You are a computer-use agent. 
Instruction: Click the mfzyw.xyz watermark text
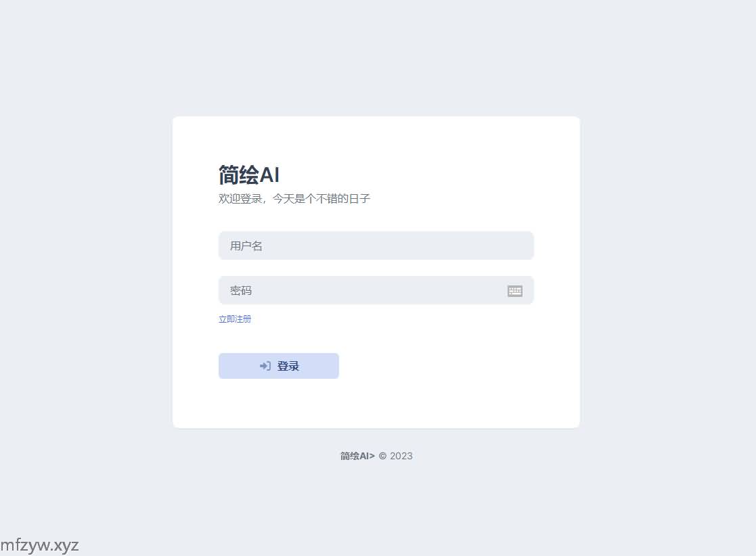click(40, 545)
